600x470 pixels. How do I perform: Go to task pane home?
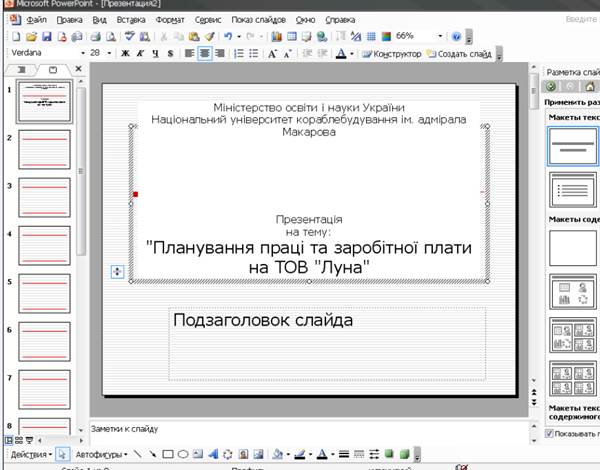click(x=590, y=86)
